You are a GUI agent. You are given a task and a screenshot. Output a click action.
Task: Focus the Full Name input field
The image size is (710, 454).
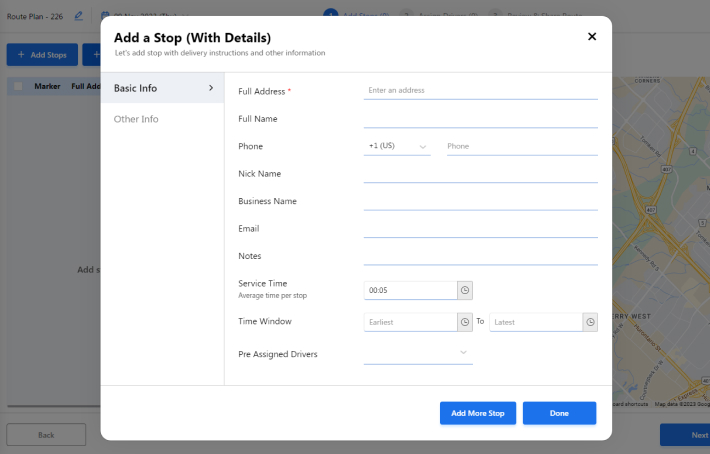(480, 119)
